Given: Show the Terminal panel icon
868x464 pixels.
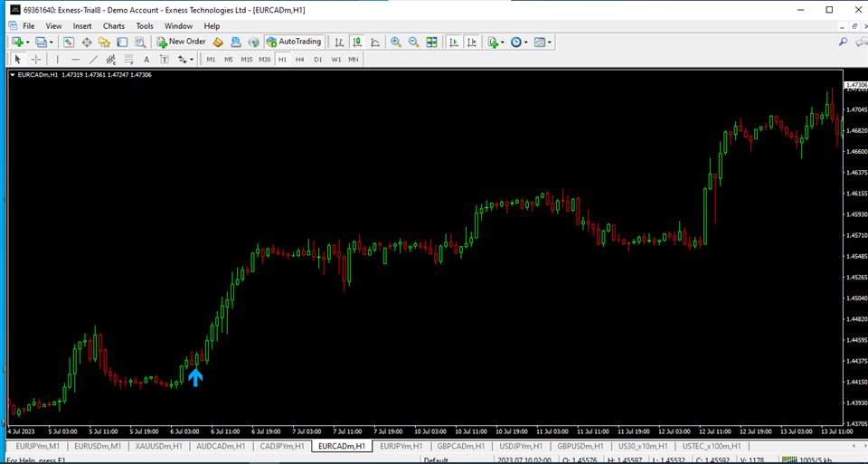Looking at the screenshot, I should [122, 43].
